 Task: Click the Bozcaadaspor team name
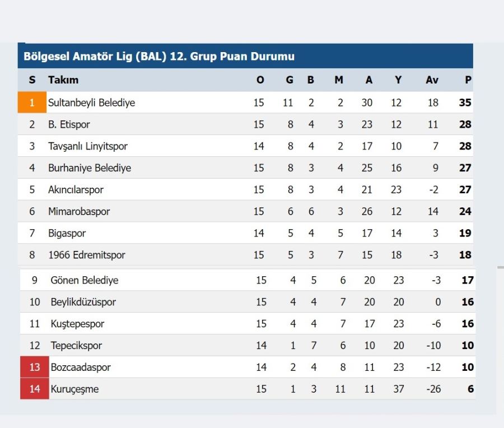tap(81, 367)
